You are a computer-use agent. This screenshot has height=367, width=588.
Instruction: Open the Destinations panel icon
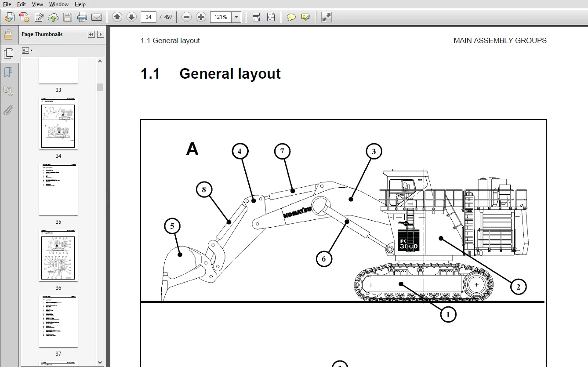coord(8,91)
